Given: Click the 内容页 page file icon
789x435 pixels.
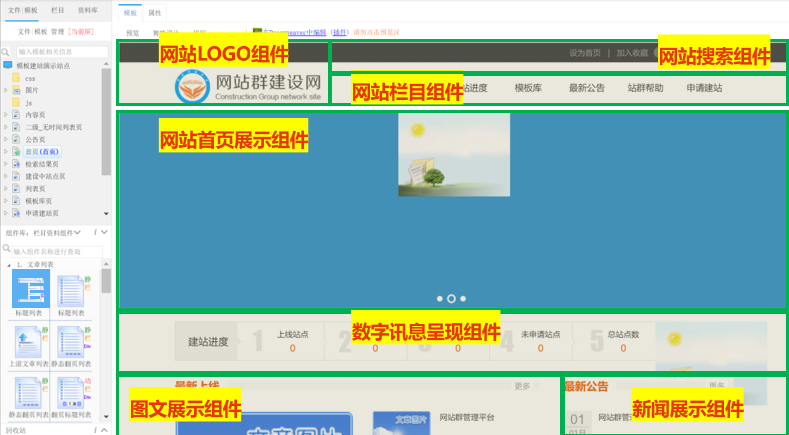Looking at the screenshot, I should click(x=16, y=115).
